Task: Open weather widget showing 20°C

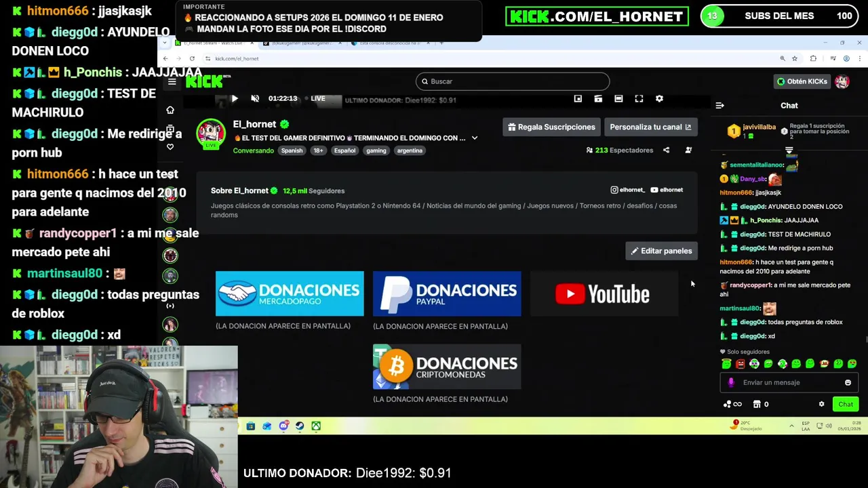Action: [x=747, y=426]
